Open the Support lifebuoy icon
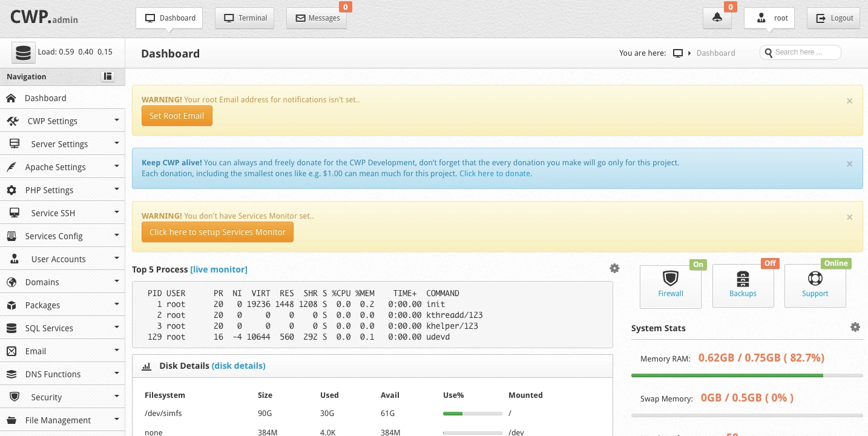 point(815,279)
